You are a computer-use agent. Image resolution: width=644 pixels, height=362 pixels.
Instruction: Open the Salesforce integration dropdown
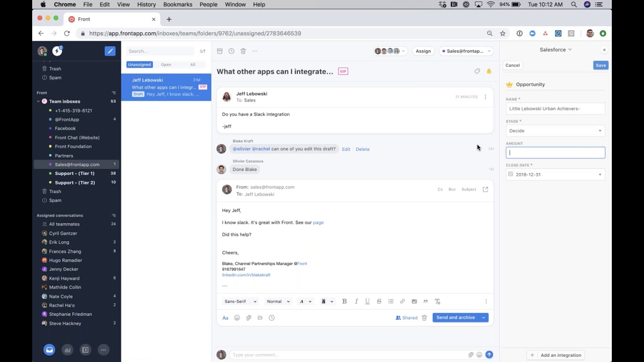pos(555,50)
